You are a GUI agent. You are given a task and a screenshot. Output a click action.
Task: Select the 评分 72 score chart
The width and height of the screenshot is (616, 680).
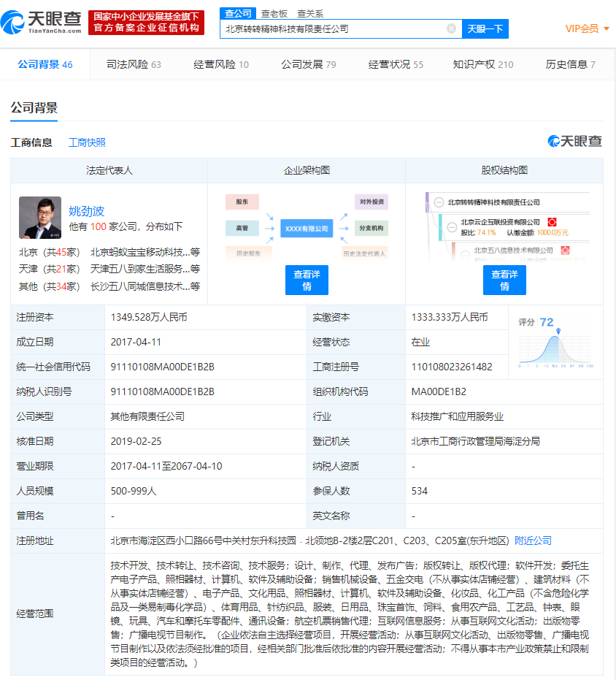(555, 343)
